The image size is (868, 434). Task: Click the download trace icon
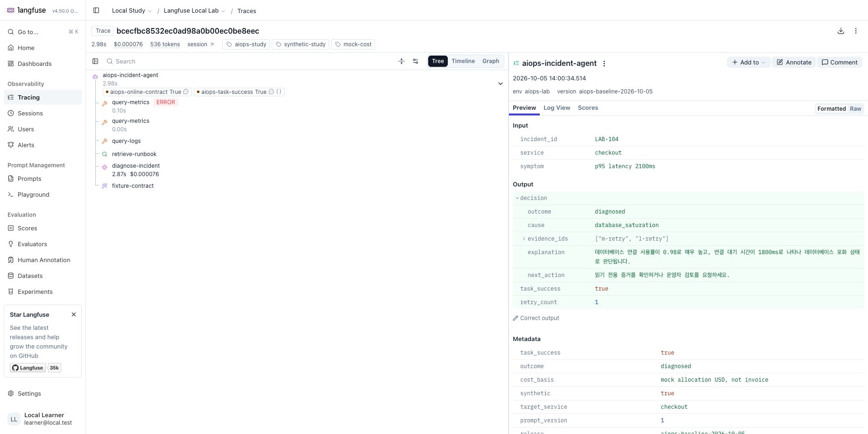point(840,31)
